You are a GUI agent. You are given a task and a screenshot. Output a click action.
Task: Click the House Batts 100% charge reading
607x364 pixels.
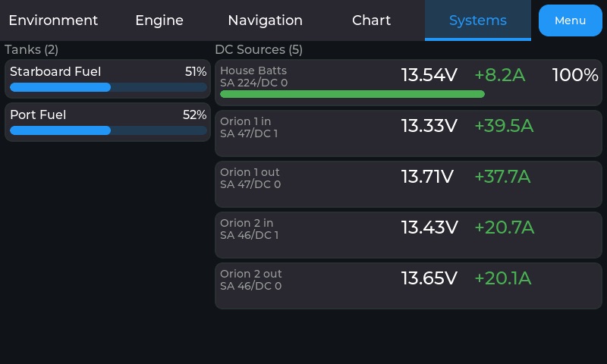(575, 75)
